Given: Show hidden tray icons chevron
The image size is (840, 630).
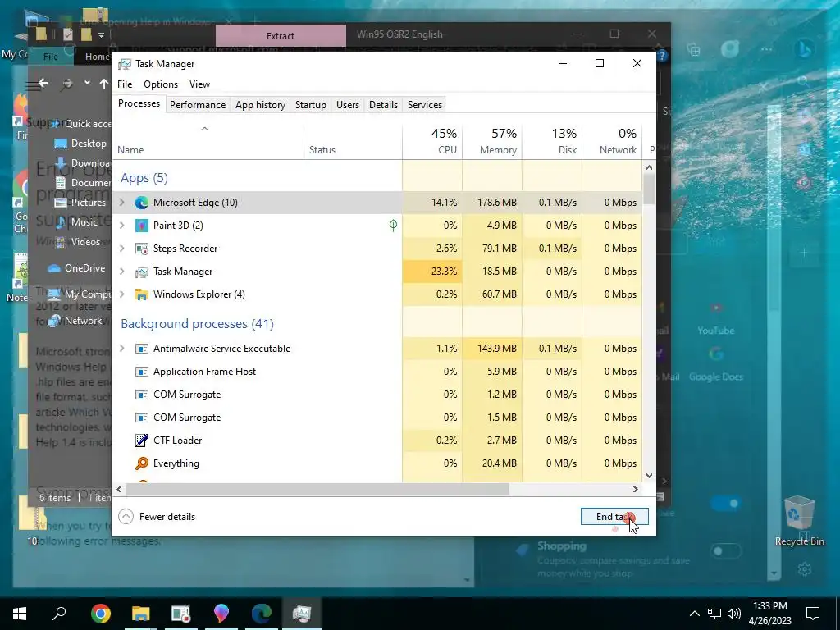Looking at the screenshot, I should (694, 614).
